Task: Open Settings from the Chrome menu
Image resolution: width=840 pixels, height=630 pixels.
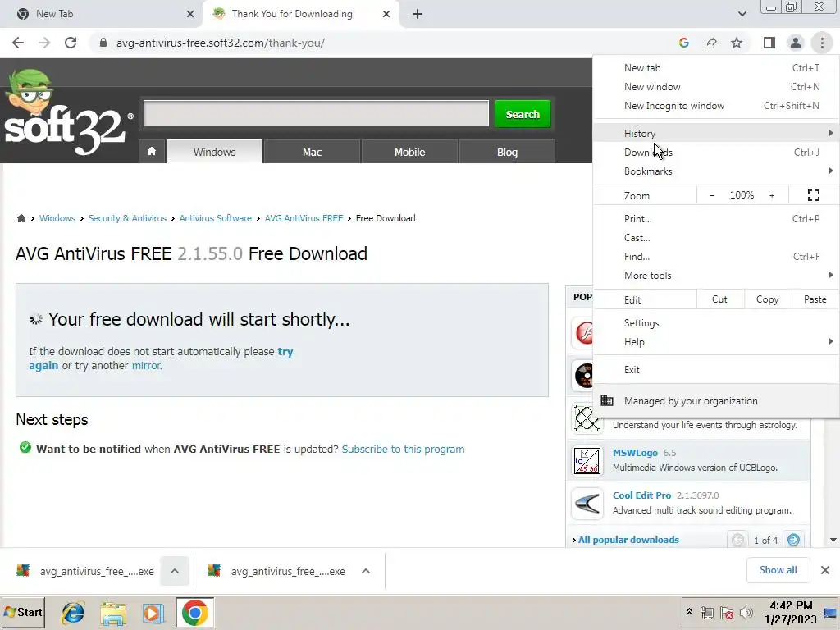Action: pyautogui.click(x=715, y=323)
